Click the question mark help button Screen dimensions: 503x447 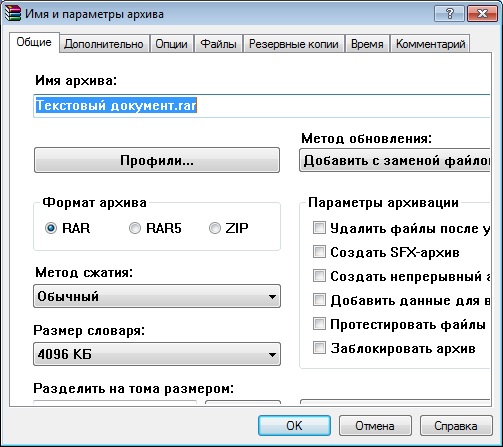(449, 14)
